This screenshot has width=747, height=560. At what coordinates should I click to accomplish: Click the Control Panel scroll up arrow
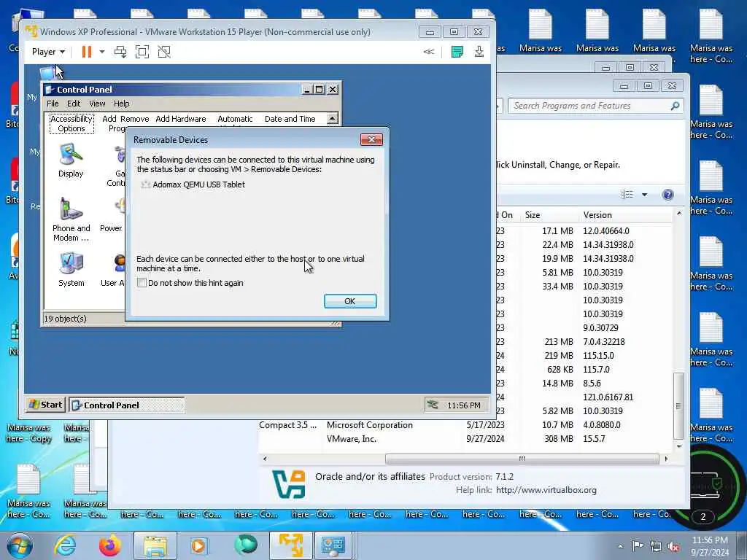coord(333,117)
